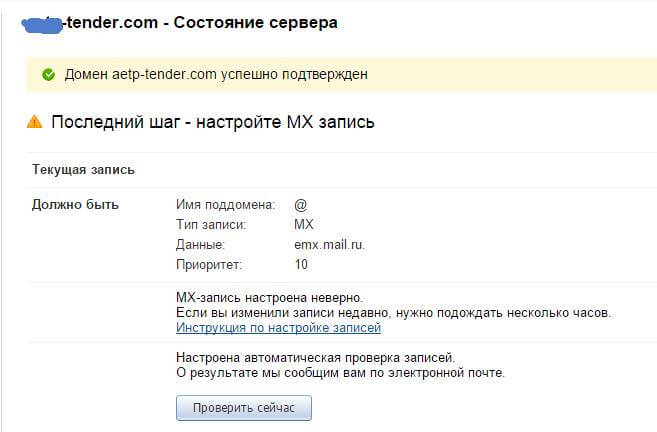Image resolution: width=657 pixels, height=432 pixels.
Task: Select the "Должно быть" section label
Action: pyautogui.click(x=75, y=205)
